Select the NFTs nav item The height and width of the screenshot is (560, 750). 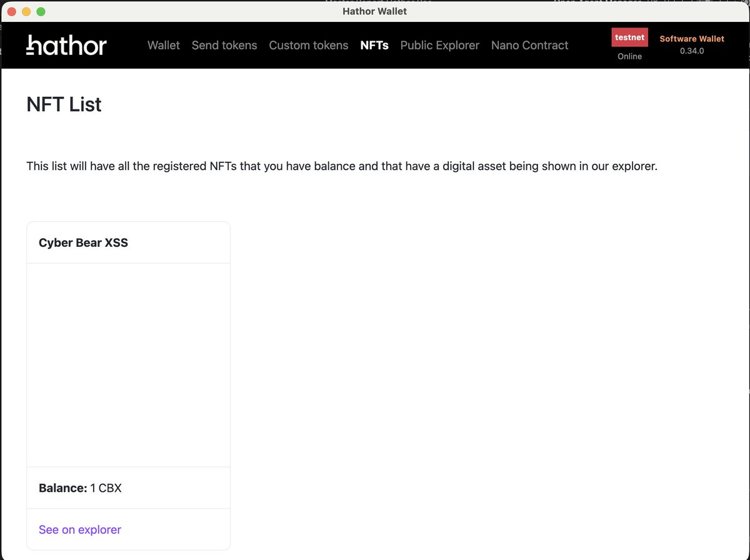point(374,45)
